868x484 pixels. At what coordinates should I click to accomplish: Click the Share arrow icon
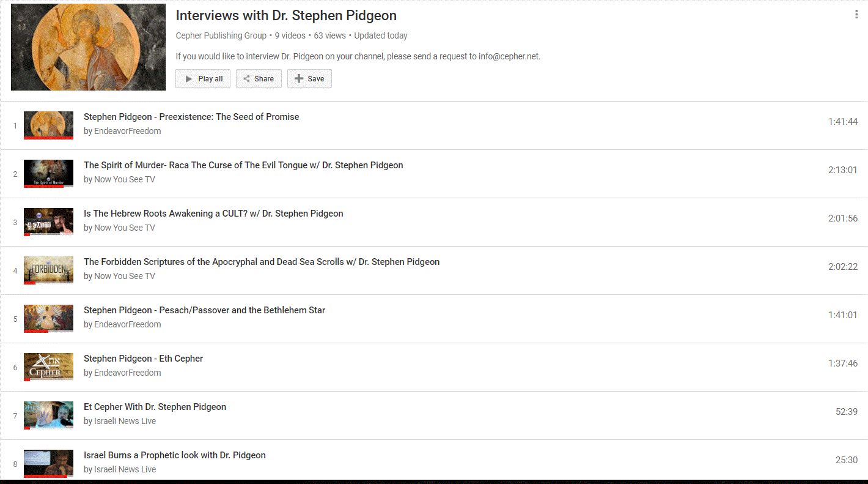point(246,78)
